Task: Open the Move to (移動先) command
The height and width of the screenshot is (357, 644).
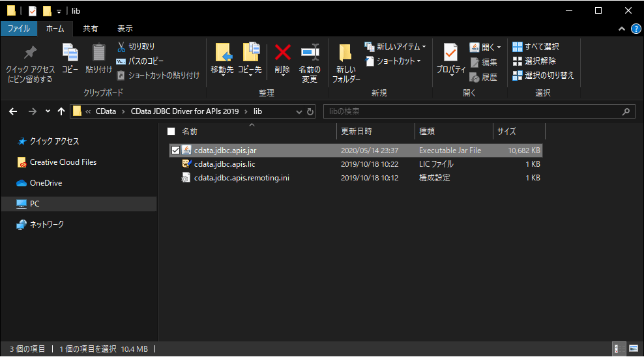Action: pyautogui.click(x=222, y=59)
